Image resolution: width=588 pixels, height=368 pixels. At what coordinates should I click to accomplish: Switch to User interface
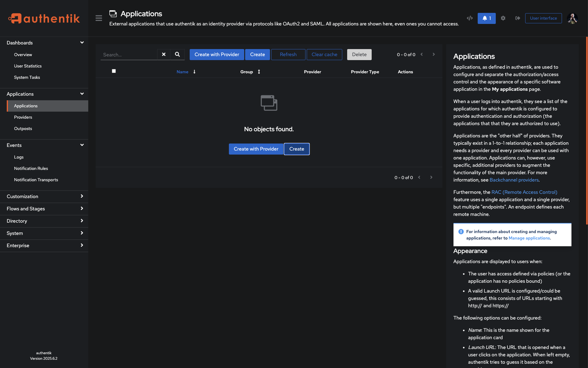coord(543,18)
